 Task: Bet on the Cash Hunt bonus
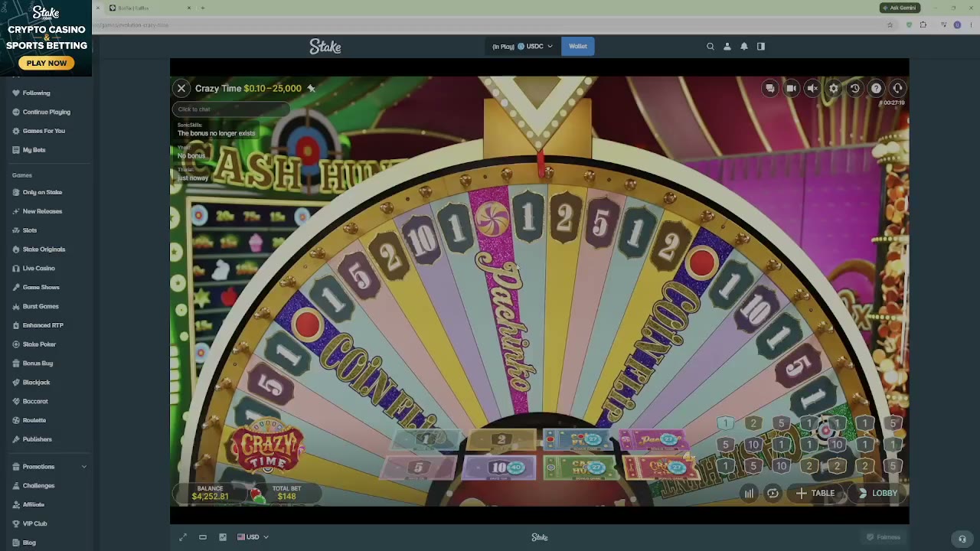tap(580, 468)
